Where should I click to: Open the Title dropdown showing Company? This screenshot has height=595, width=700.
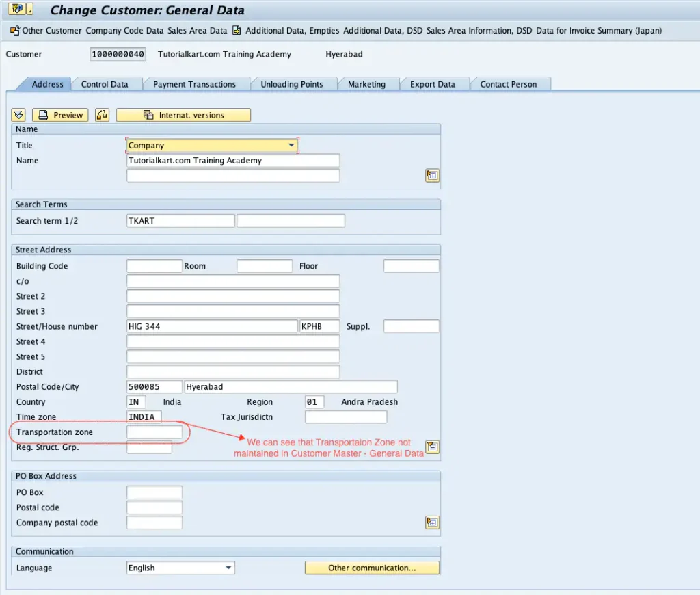[x=212, y=145]
